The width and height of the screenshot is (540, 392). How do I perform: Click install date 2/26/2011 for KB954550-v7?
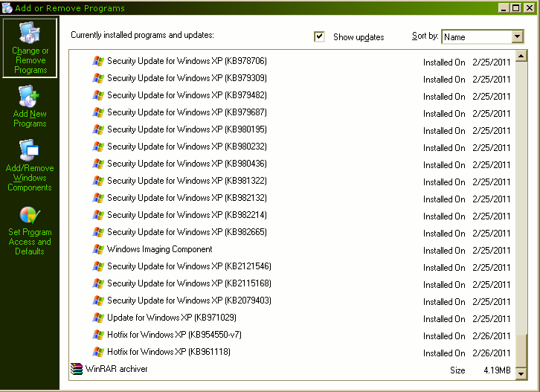click(x=492, y=336)
